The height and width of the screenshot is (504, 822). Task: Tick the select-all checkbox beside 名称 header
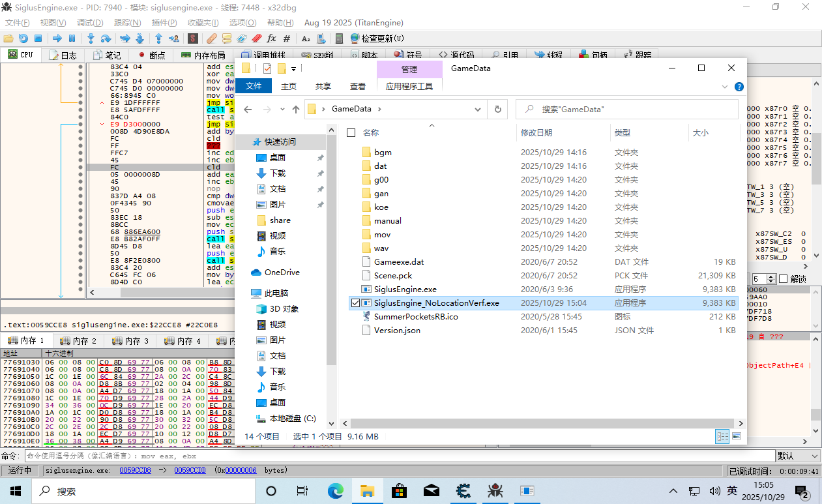pos(351,132)
